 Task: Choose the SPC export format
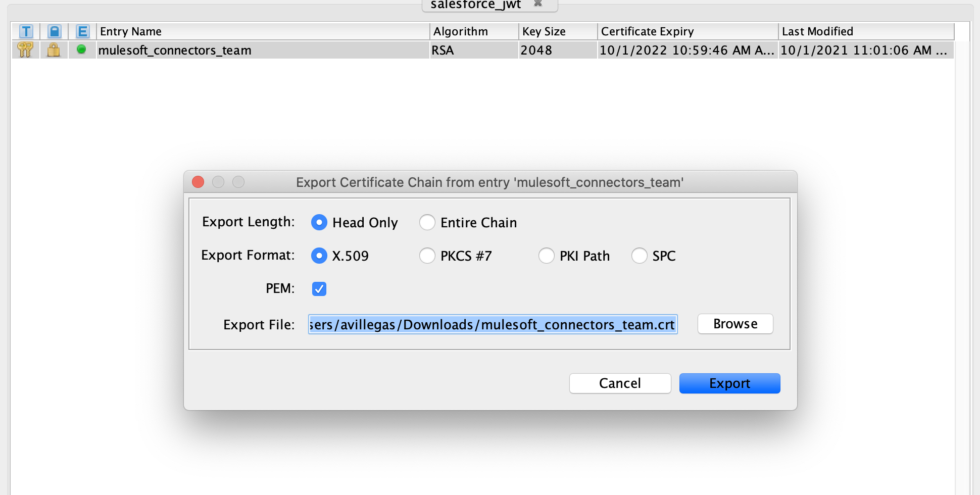(x=639, y=256)
